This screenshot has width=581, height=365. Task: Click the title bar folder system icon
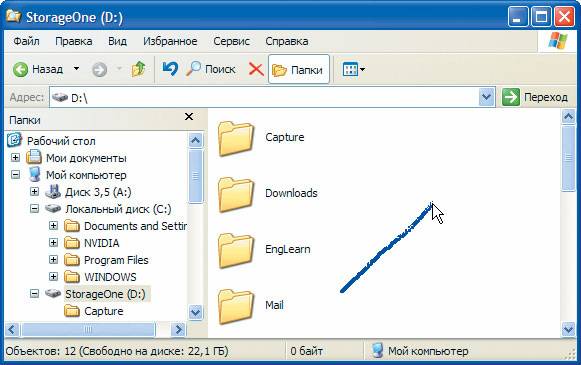(13, 16)
